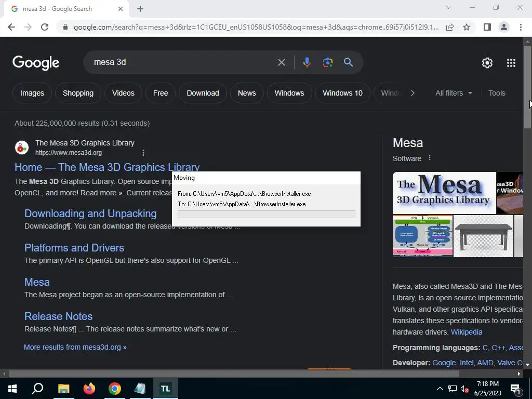Show hidden system tray icons
The image size is (532, 399).
(440, 389)
